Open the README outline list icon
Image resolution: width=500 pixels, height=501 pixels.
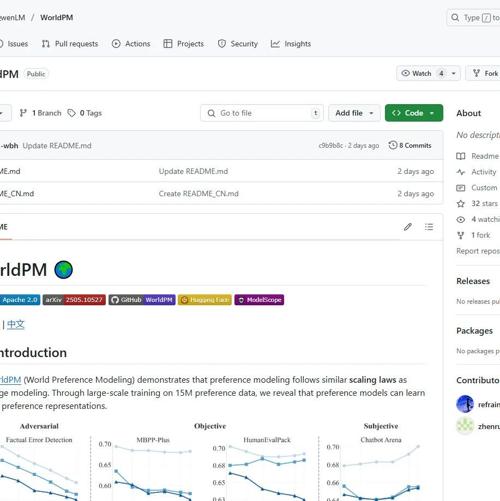[429, 227]
